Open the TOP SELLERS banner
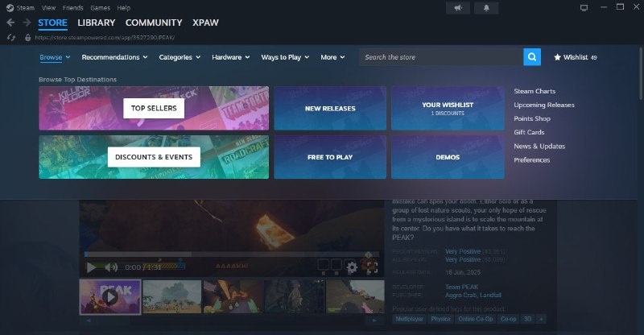 [x=154, y=108]
